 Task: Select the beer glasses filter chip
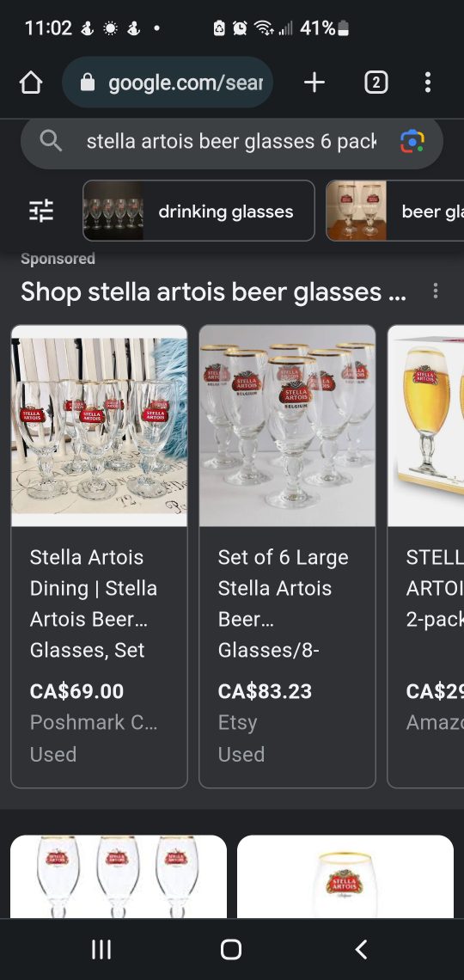(394, 211)
